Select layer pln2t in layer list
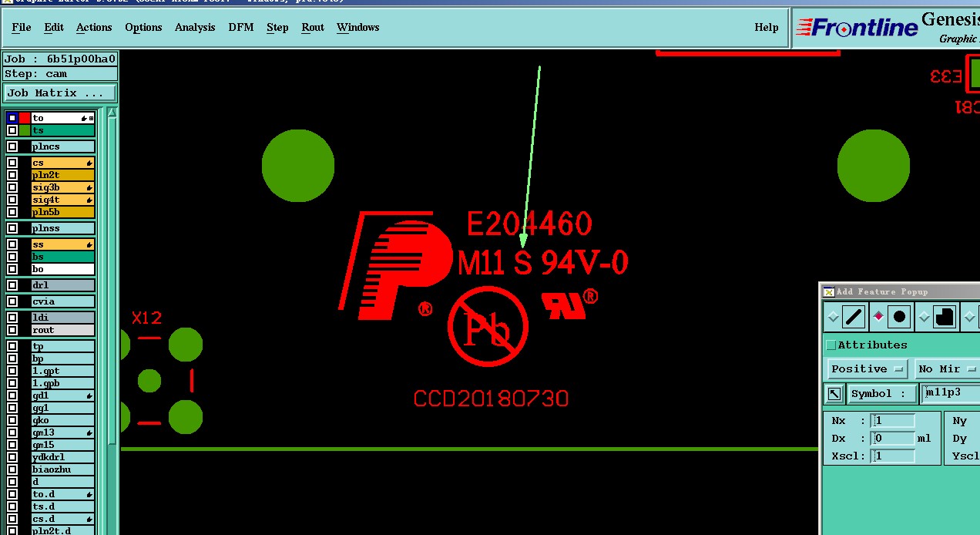 click(62, 175)
